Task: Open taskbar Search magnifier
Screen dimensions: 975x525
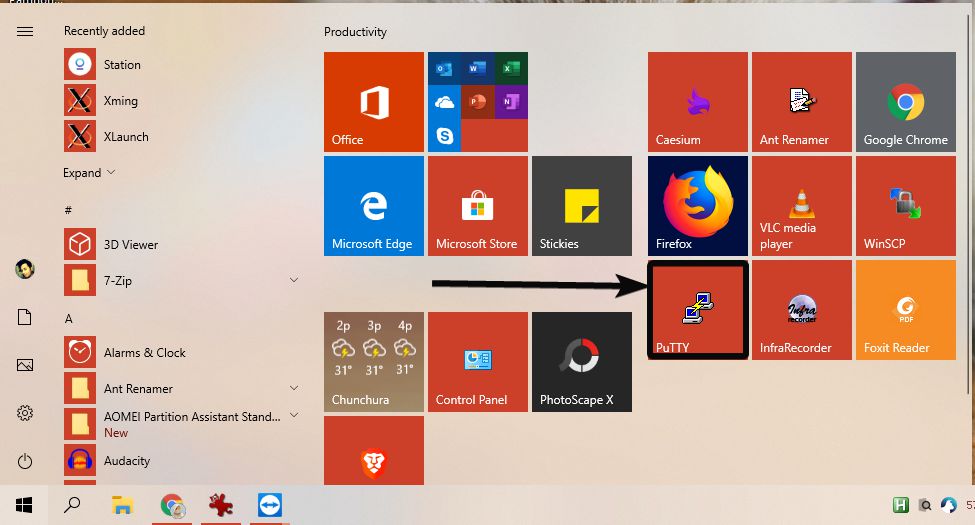Action: coord(72,505)
